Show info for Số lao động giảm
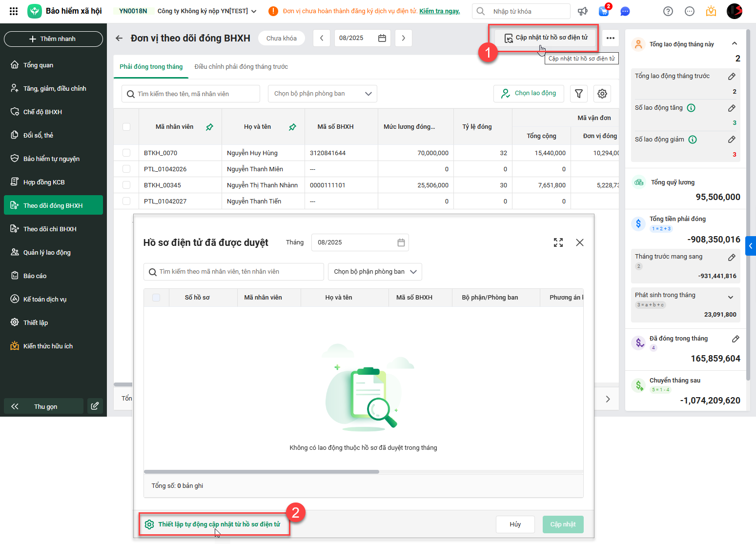 click(x=693, y=140)
